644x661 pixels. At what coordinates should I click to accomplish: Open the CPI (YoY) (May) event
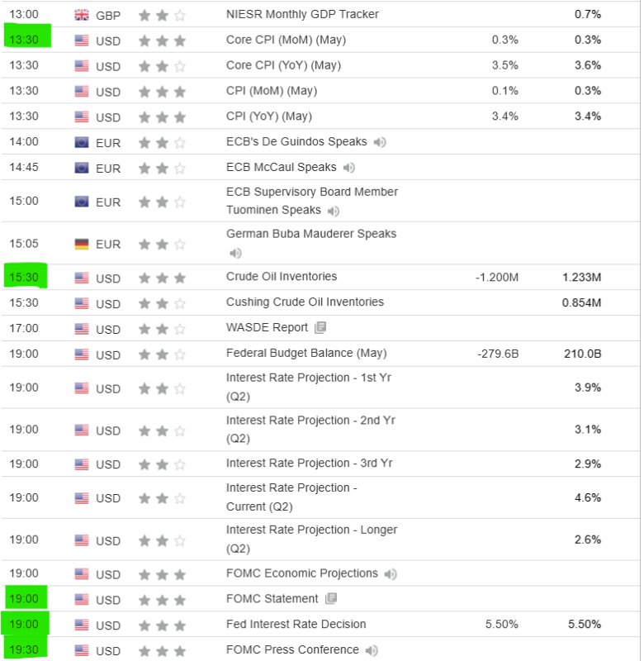(x=269, y=117)
